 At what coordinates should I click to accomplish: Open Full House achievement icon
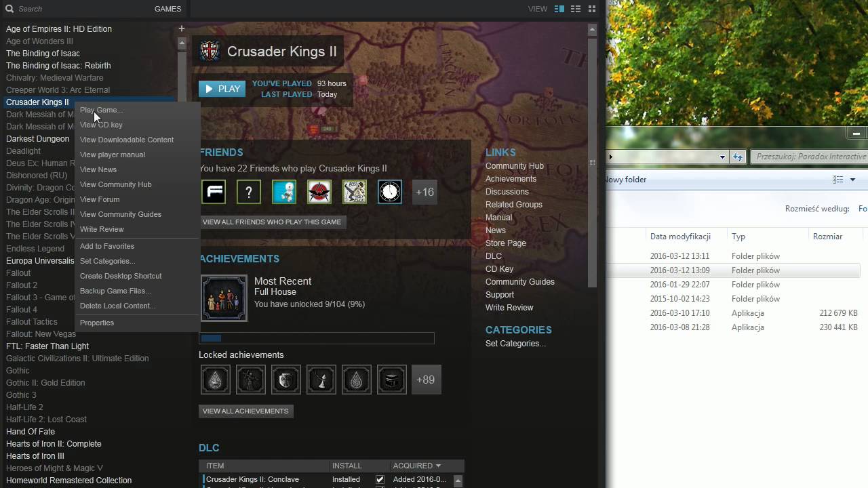[224, 298]
